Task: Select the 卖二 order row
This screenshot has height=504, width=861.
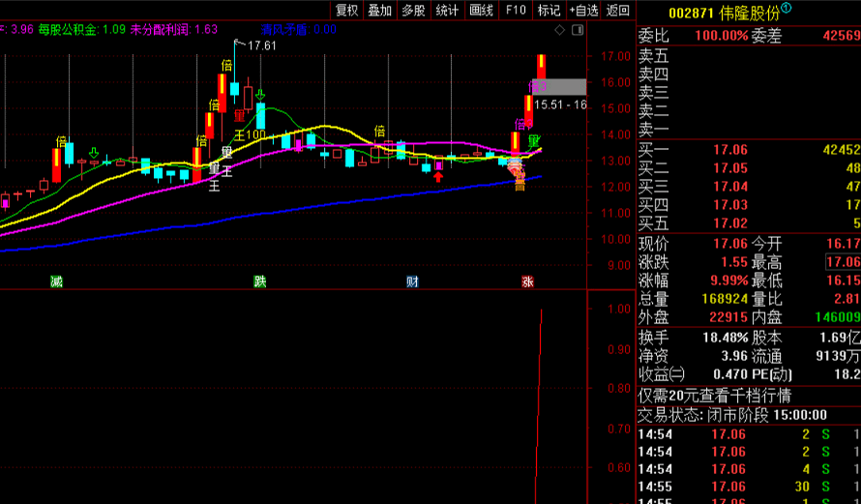Action: click(749, 111)
